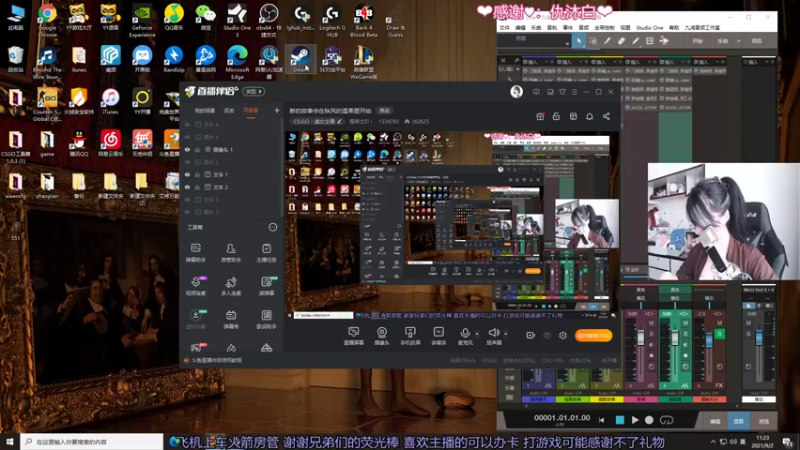Open the 音轨 menu in Studio One
The image size is (800, 450).
pos(552,28)
